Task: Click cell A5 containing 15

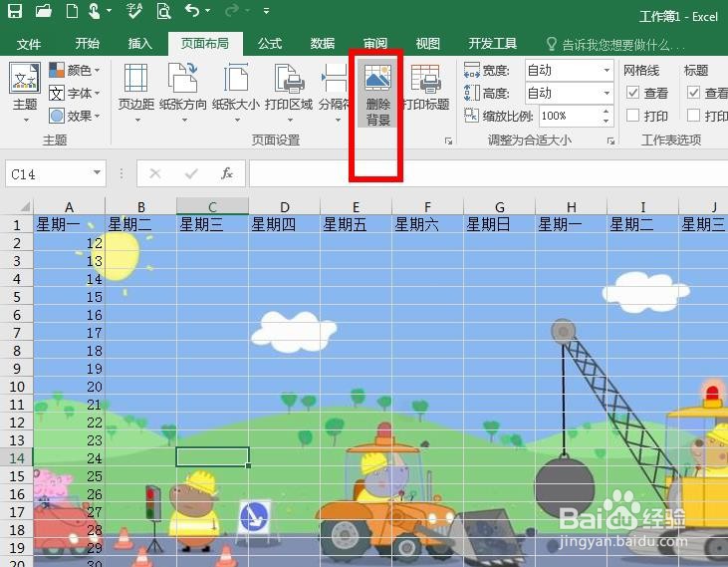Action: pos(69,297)
